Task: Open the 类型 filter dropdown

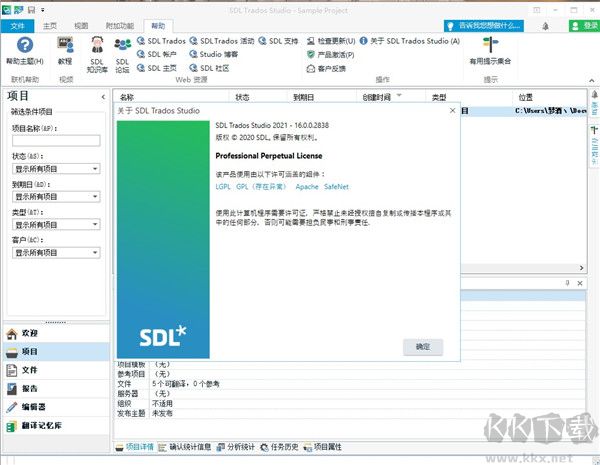Action: pyautogui.click(x=95, y=225)
